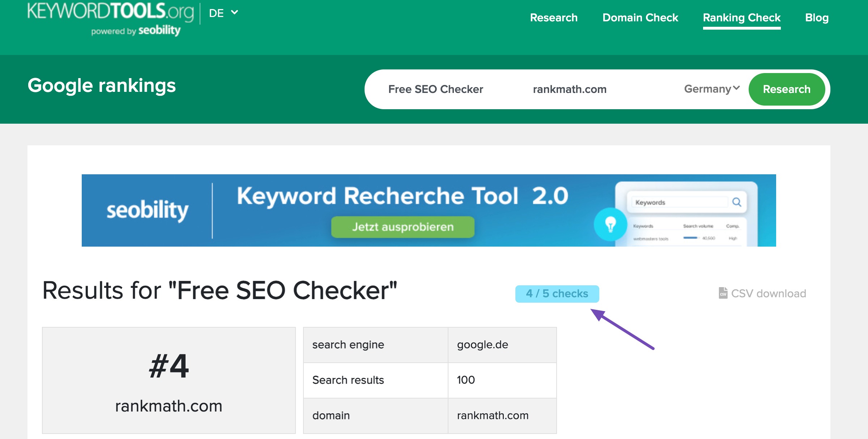The height and width of the screenshot is (439, 868).
Task: Click the CSV download link
Action: [x=762, y=293]
